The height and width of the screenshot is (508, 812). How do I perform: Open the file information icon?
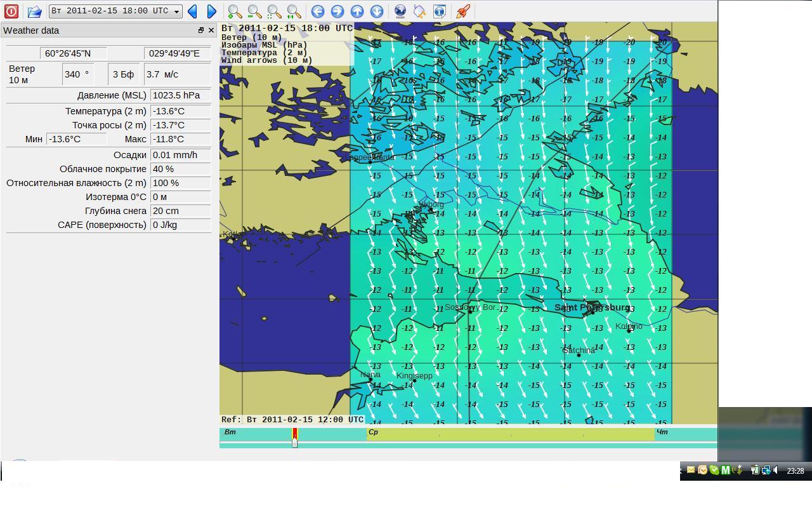[x=440, y=11]
